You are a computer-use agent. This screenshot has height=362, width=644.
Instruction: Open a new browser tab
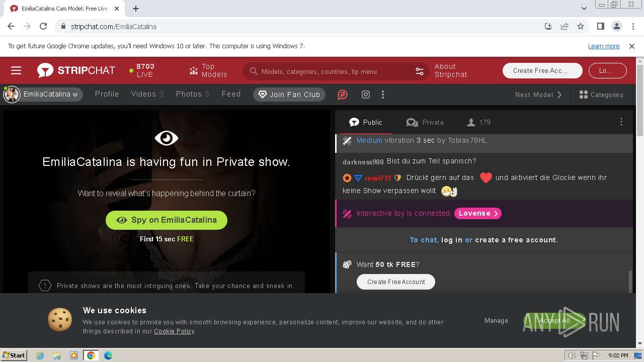tap(136, 9)
